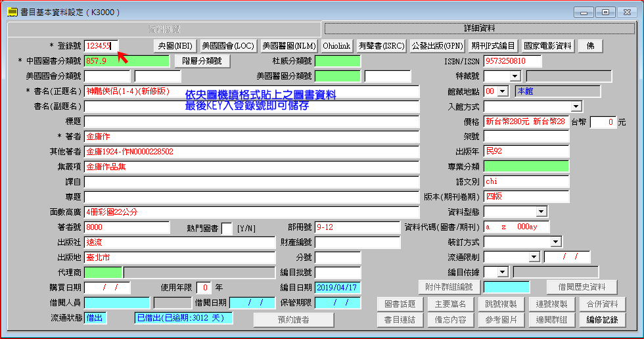Click the 主要篇名 button
The width and height of the screenshot is (644, 339).
(451, 304)
